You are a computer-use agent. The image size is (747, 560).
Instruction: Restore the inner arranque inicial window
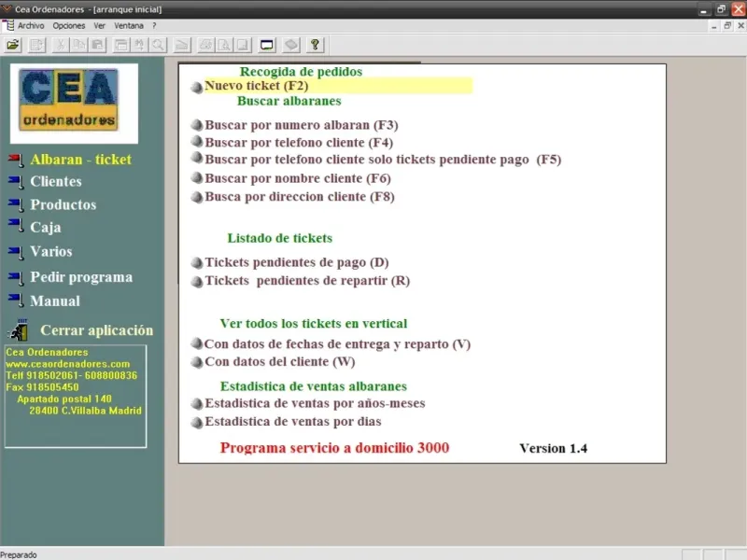pos(727,26)
